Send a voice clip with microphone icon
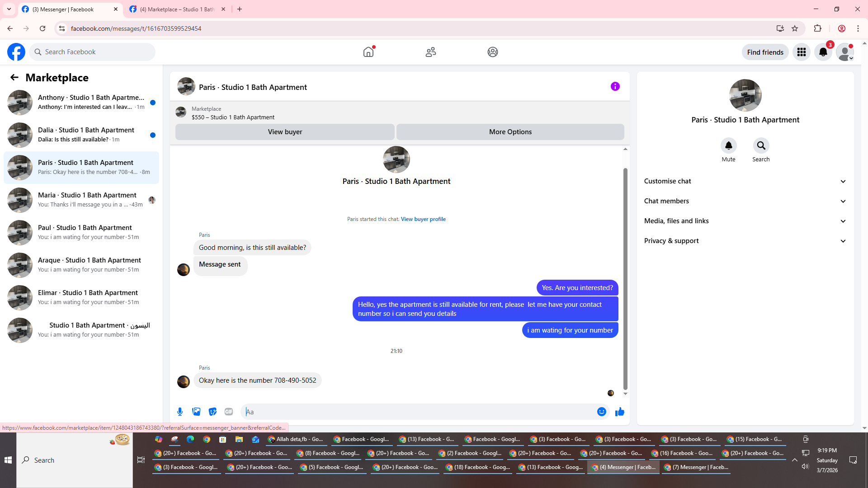This screenshot has width=868, height=488. [x=180, y=412]
